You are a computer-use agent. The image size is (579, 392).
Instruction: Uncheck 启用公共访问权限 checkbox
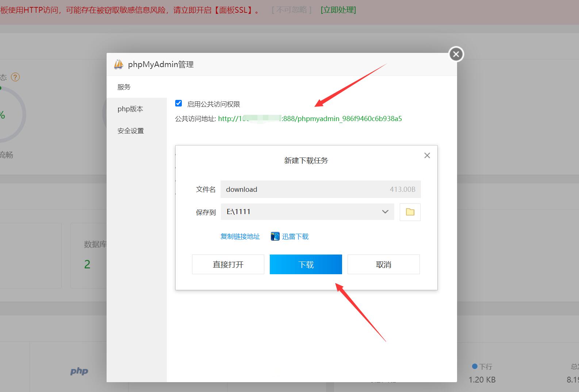179,103
